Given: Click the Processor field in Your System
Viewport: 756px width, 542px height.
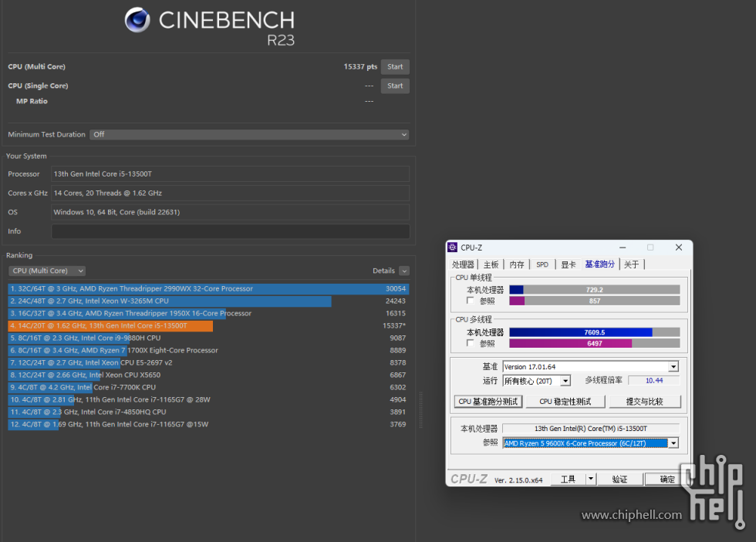Looking at the screenshot, I should pyautogui.click(x=231, y=174).
